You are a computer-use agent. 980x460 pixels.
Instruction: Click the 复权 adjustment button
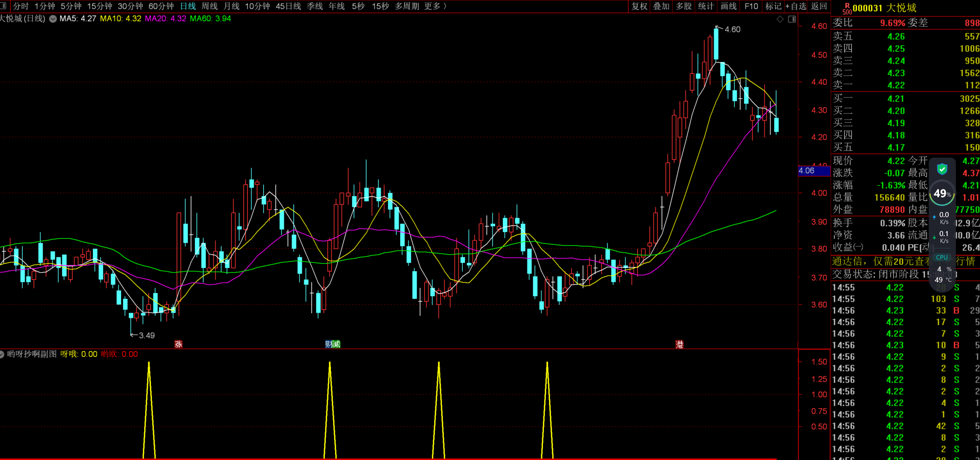click(639, 6)
